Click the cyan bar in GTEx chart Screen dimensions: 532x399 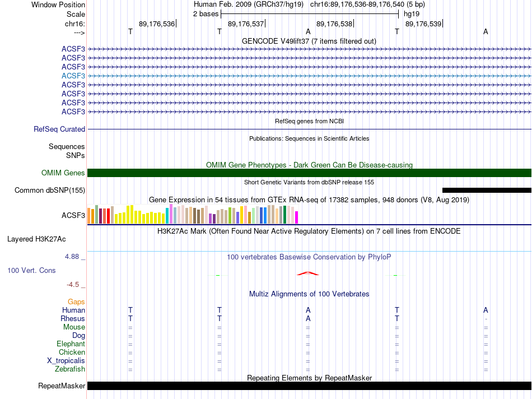click(167, 216)
